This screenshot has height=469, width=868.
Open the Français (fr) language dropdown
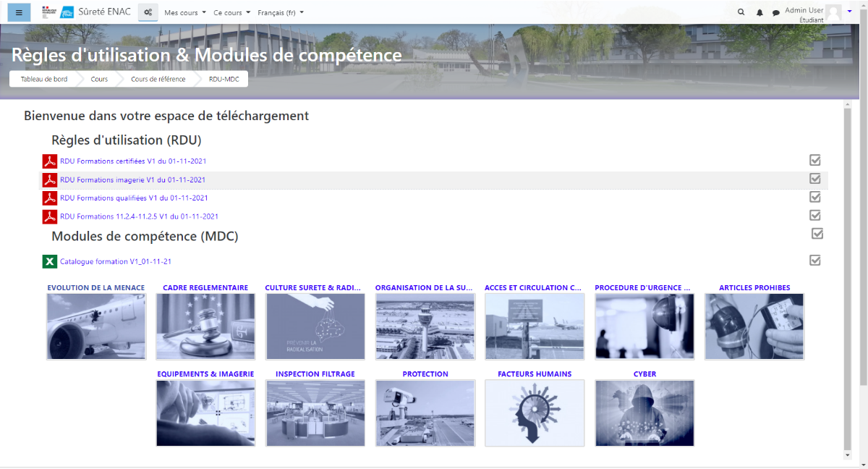click(281, 12)
